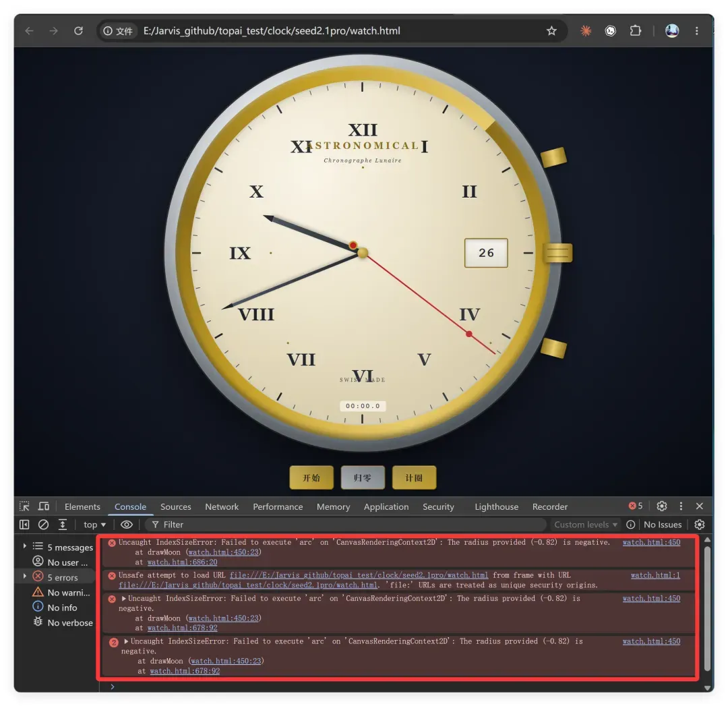Click the console prompt input line
Viewport: 728px width, 706px height.
399,686
